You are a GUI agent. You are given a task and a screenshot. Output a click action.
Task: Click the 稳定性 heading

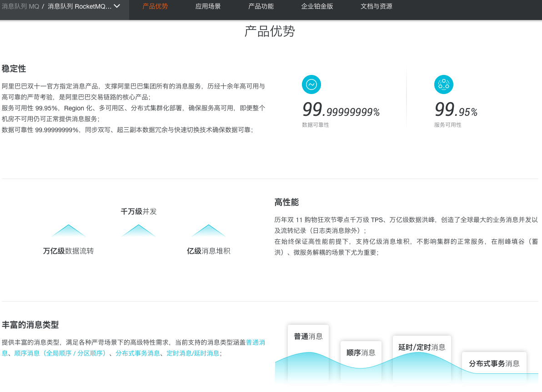[14, 69]
